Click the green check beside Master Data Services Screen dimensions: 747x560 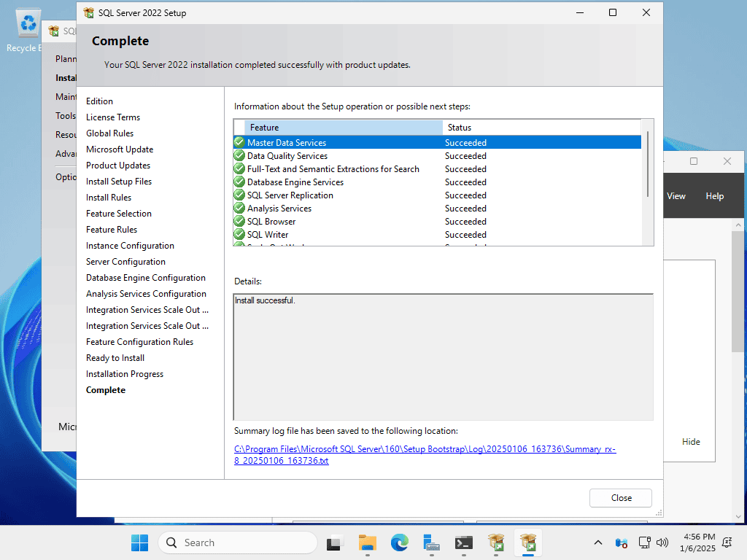239,142
